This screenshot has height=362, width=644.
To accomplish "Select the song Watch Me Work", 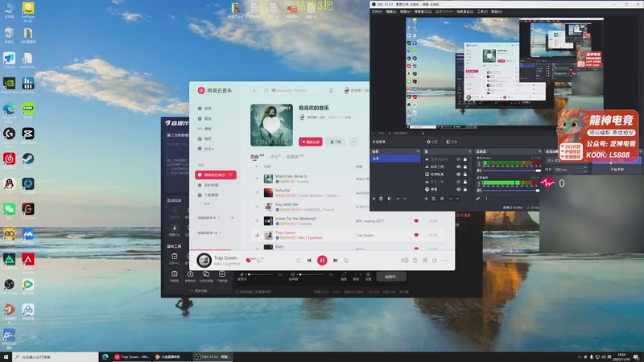I will [x=290, y=176].
